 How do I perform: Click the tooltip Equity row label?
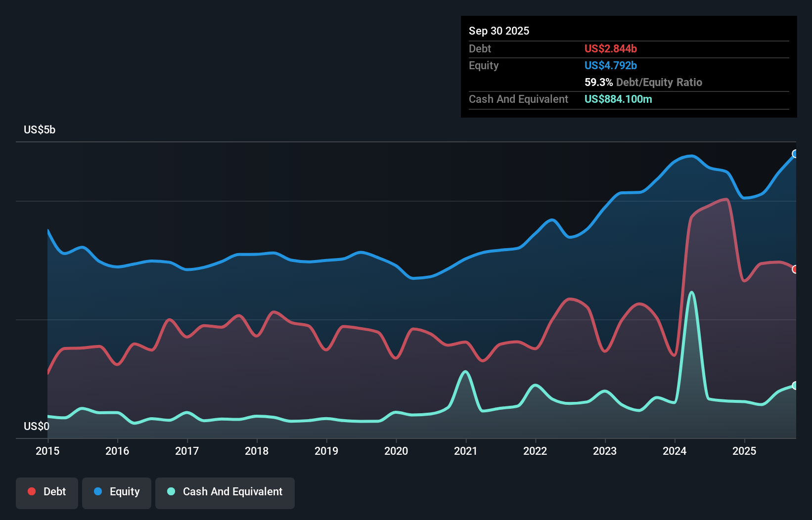pyautogui.click(x=484, y=65)
